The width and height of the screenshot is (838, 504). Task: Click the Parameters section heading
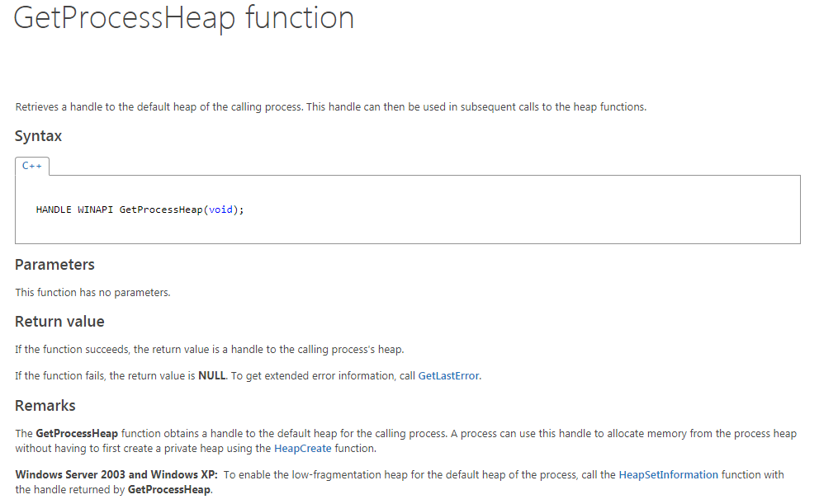[54, 265]
